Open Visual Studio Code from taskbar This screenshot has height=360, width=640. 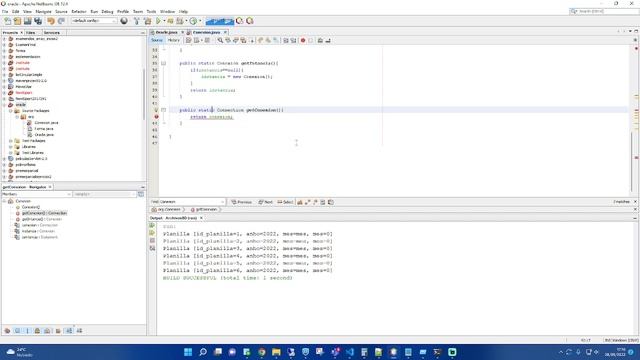click(x=350, y=352)
